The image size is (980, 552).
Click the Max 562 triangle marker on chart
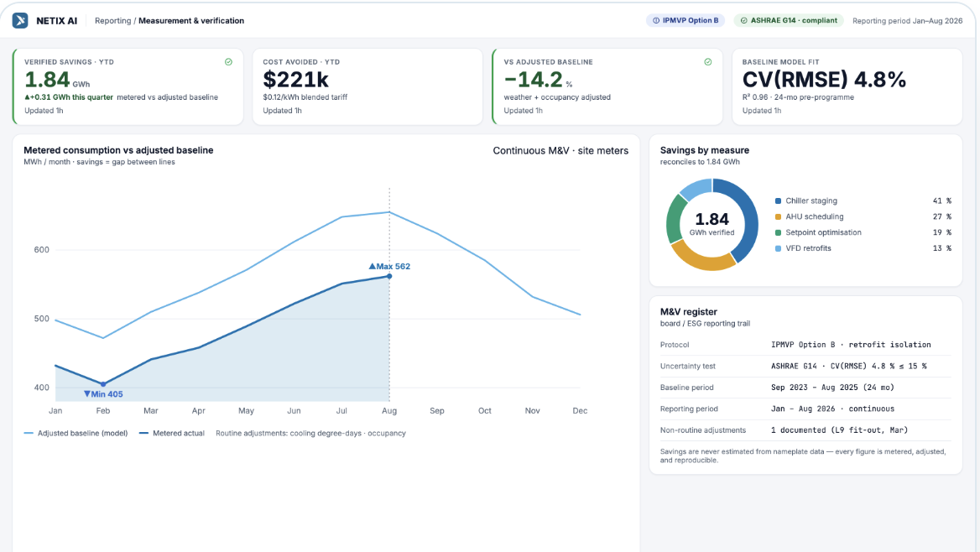pos(373,266)
